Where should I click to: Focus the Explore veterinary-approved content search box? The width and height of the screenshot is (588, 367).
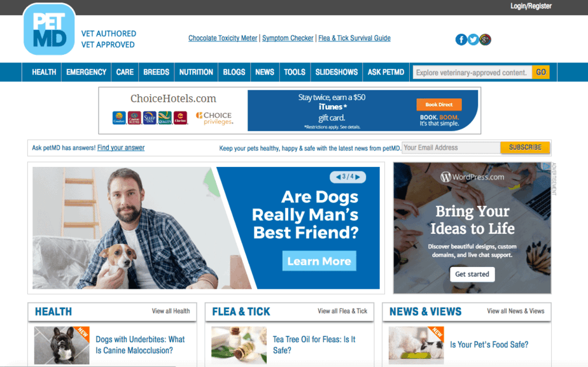[x=472, y=73]
